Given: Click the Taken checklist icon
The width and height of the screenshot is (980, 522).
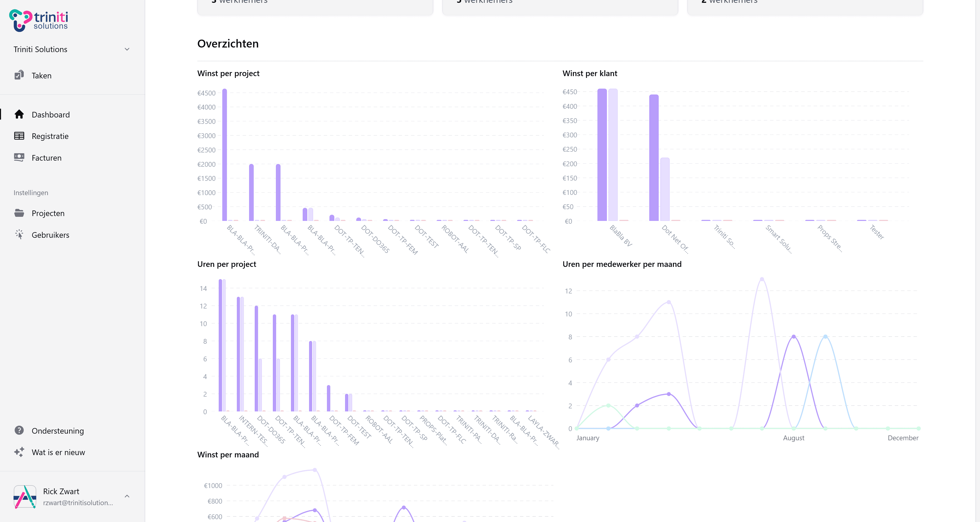Looking at the screenshot, I should (19, 75).
